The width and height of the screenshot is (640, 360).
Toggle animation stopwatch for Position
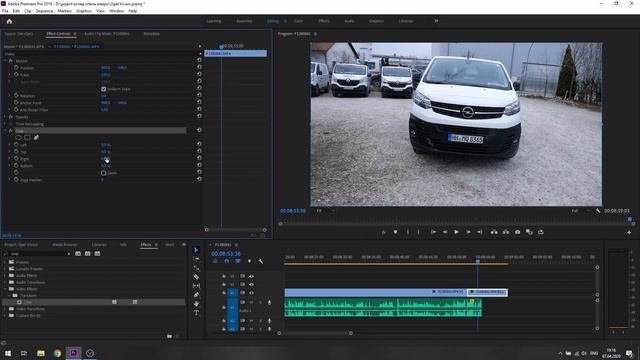click(16, 68)
